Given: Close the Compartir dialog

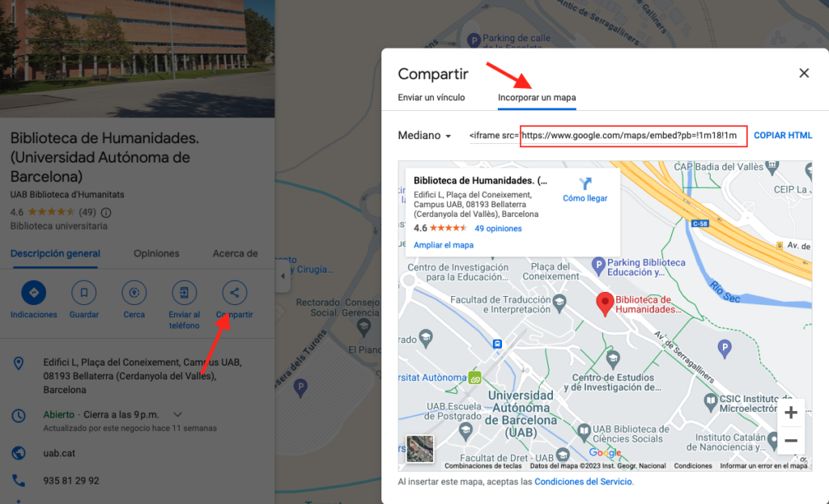Looking at the screenshot, I should pyautogui.click(x=804, y=74).
